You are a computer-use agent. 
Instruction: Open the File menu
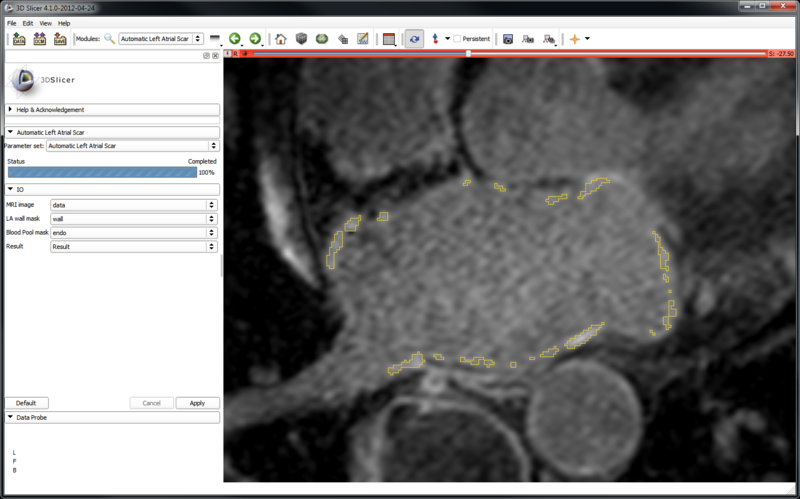click(12, 22)
